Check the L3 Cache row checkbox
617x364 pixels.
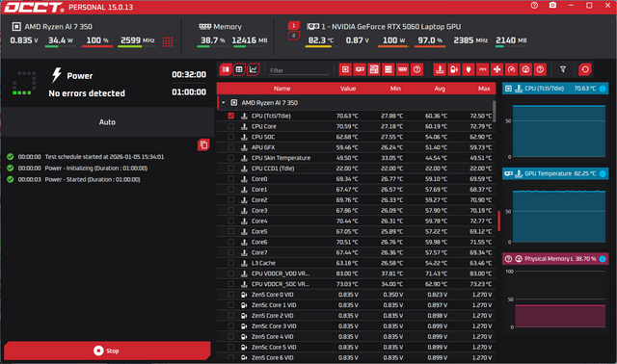(x=231, y=263)
